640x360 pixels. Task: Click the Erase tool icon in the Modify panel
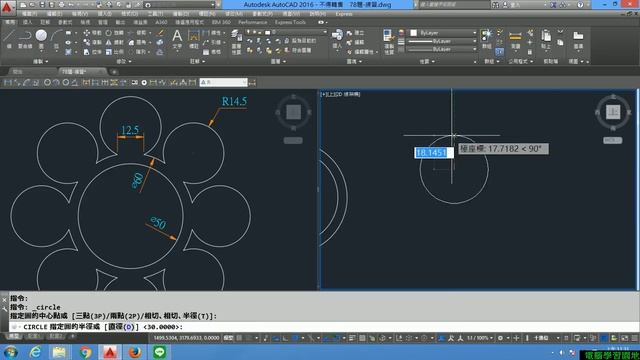(x=160, y=33)
